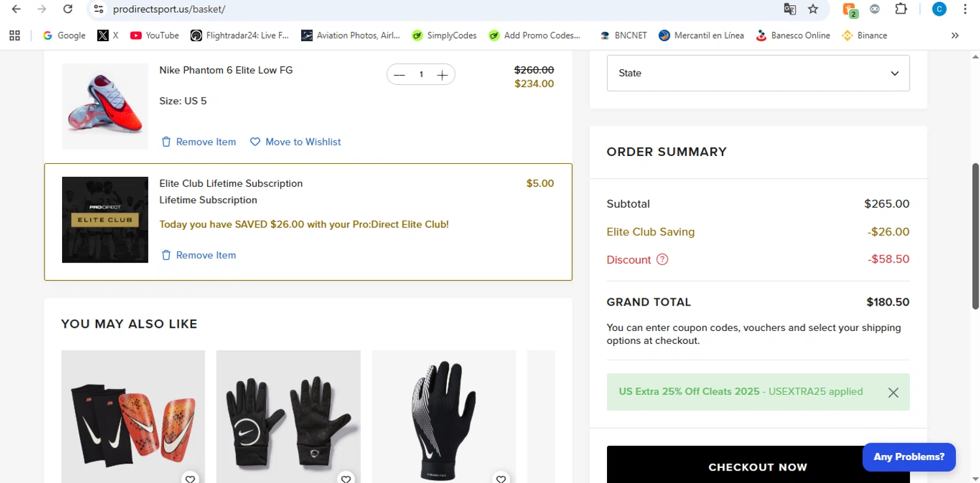Move Nike Phantom cleats to Wishlist
This screenshot has height=483, width=980.
295,142
